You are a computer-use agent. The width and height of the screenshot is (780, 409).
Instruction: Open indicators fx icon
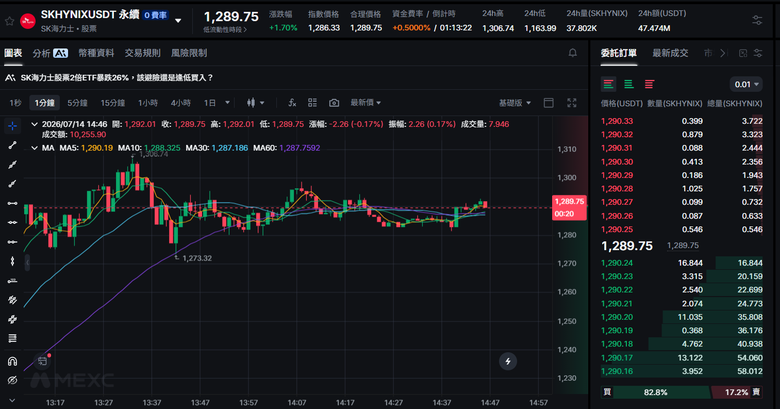[x=292, y=102]
